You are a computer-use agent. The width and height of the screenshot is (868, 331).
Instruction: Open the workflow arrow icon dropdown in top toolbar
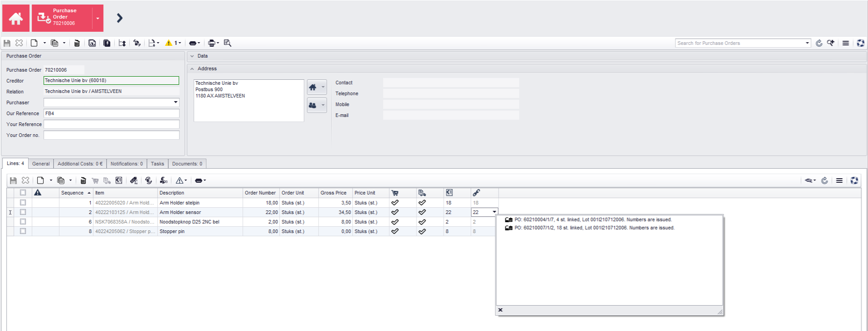click(154, 43)
